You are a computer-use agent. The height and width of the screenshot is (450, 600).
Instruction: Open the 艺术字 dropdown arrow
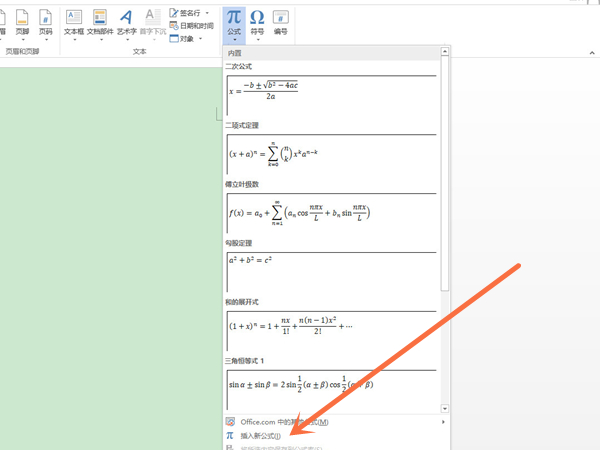[127, 39]
